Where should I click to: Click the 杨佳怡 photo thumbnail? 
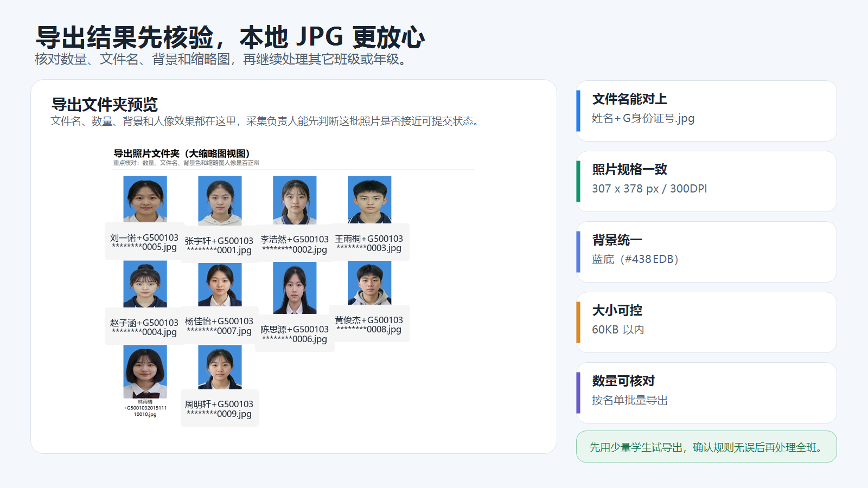(220, 285)
